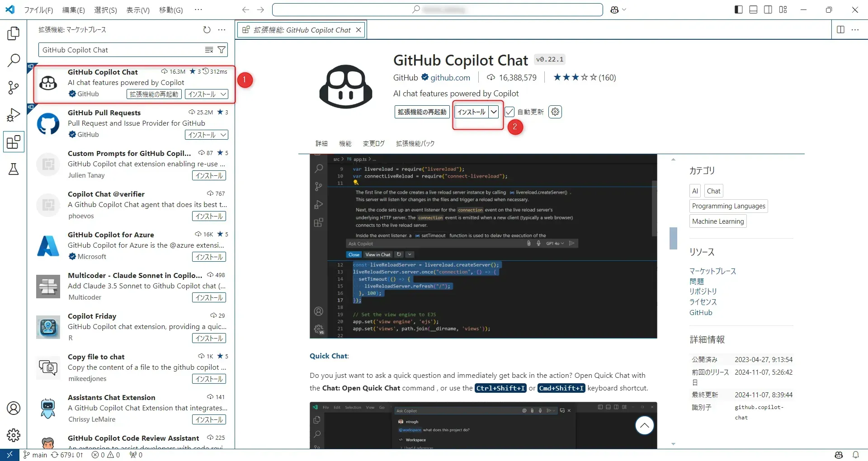
Task: Click the 拡張機能の再起動 button
Action: point(422,112)
